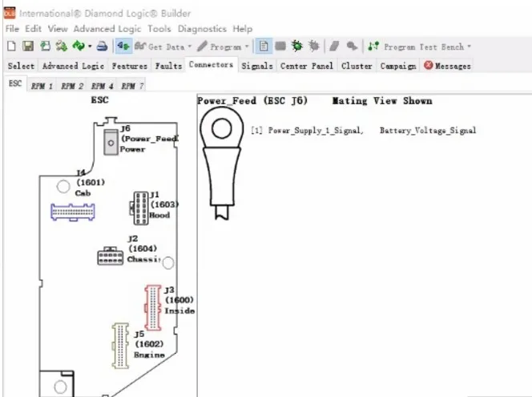
Task: Switch to the Faults tab
Action: [168, 66]
